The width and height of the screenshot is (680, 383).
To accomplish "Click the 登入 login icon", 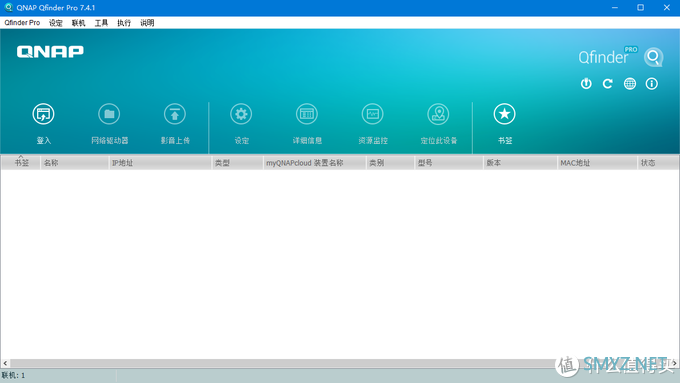I will 43,114.
